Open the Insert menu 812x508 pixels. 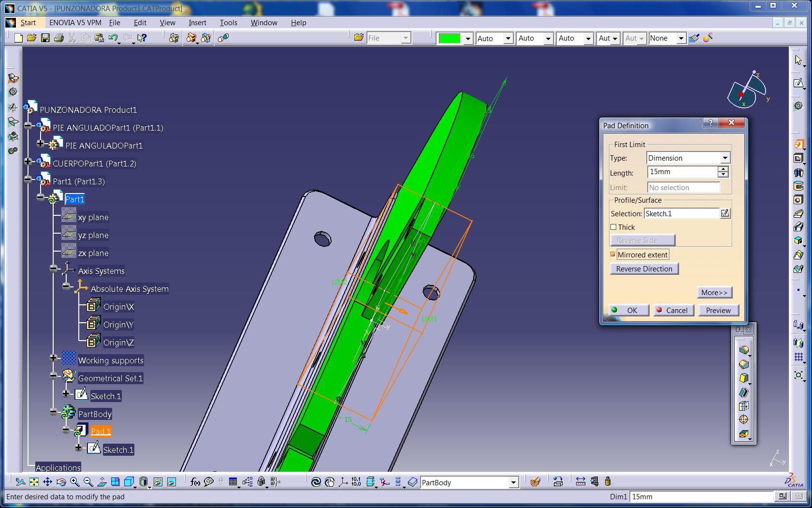tap(197, 22)
